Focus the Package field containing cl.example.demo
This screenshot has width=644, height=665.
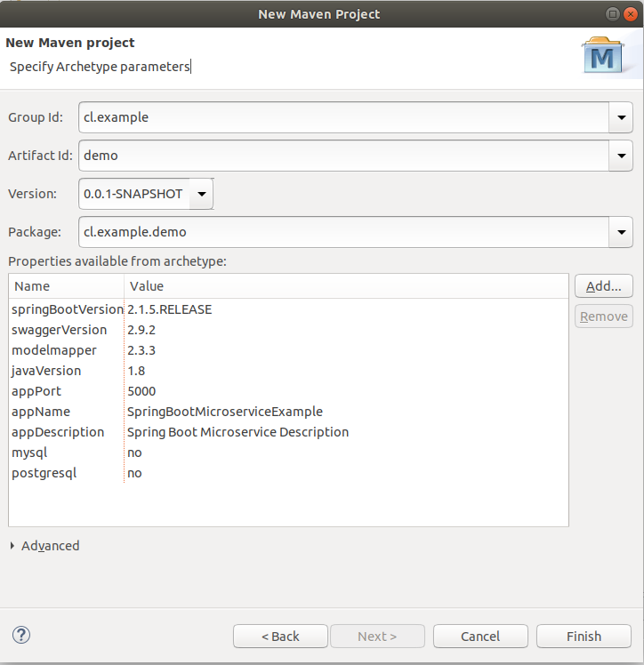click(343, 232)
